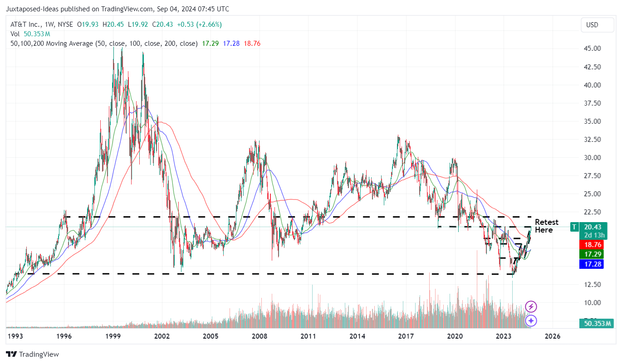The height and width of the screenshot is (364, 622).
Task: Click the blue 17.28 price tag on the axis
Action: pyautogui.click(x=591, y=264)
